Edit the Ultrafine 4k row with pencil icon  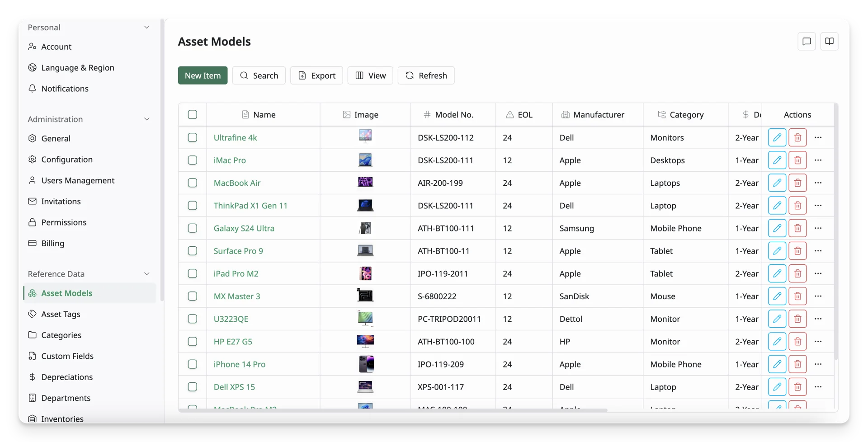click(x=777, y=137)
